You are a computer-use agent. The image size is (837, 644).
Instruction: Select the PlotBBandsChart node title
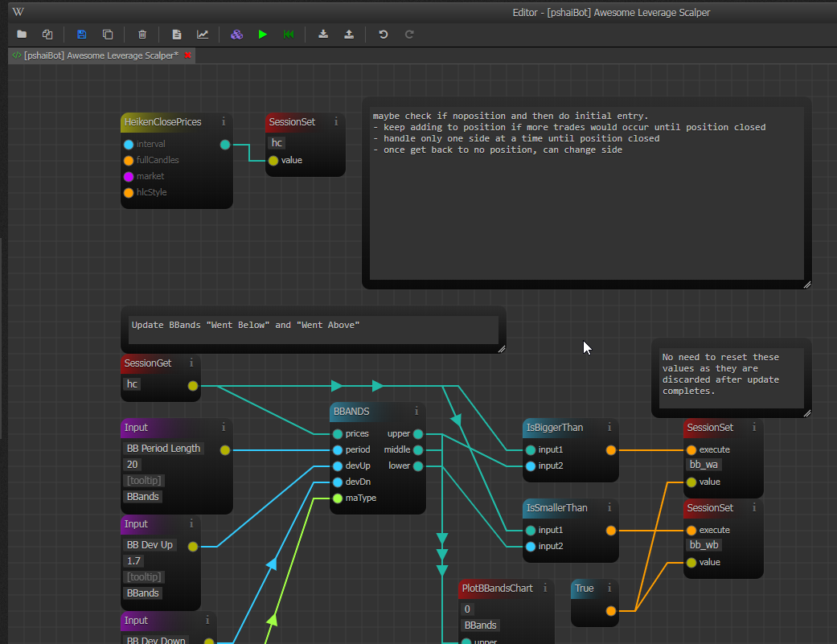click(x=497, y=588)
